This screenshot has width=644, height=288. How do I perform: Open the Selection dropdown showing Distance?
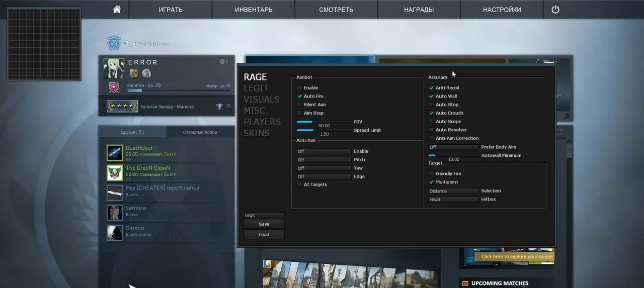pyautogui.click(x=453, y=191)
